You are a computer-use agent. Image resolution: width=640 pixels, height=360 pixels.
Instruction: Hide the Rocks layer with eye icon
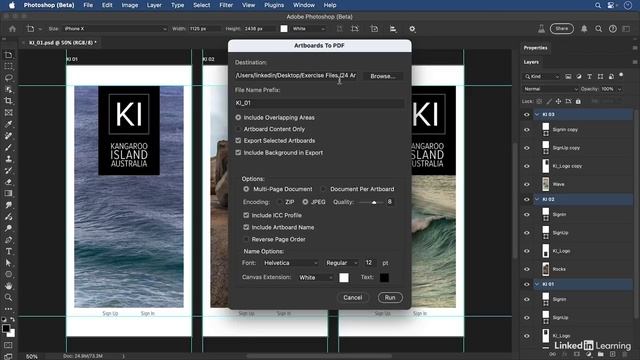coord(527,269)
